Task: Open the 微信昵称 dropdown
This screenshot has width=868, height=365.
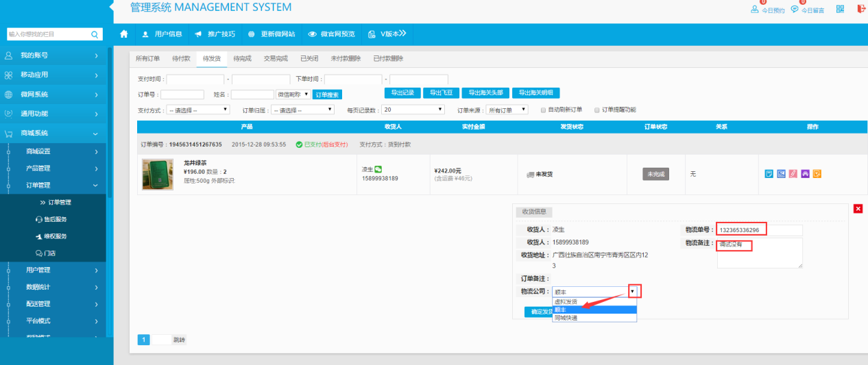Action: 293,95
